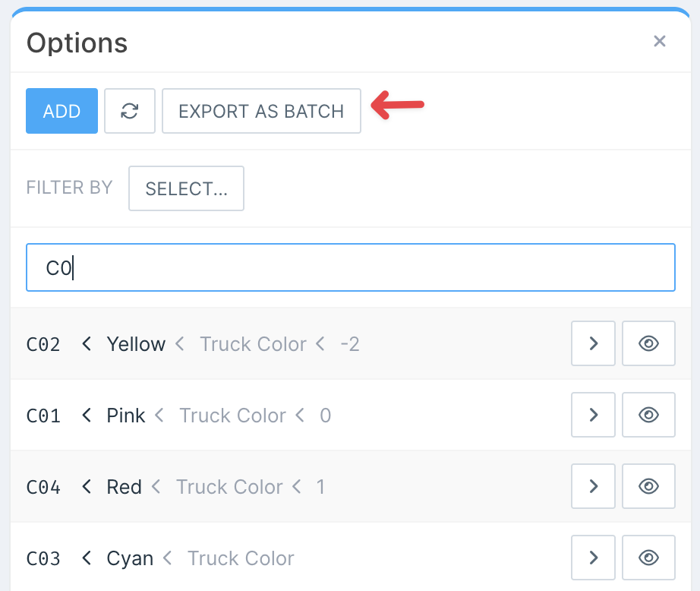Screen dimensions: 700x591
Task: Toggle visibility eye for C04 Red
Action: [x=648, y=487]
